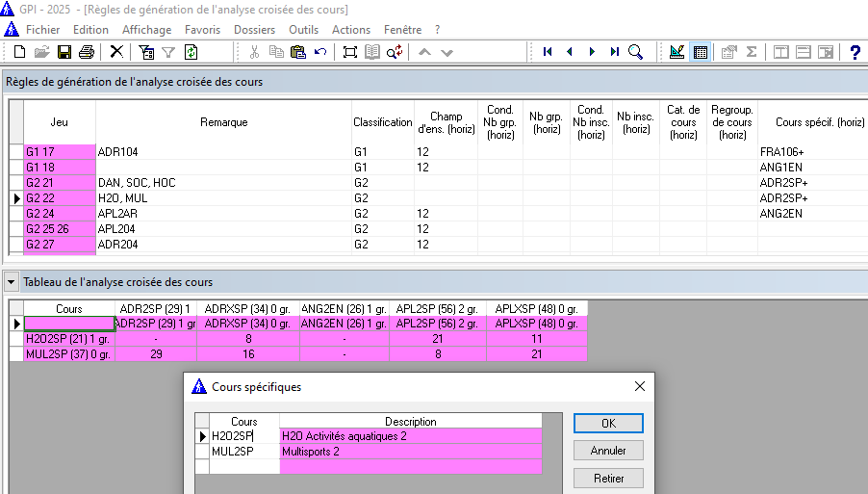Click the Retirer button
Screen dimensions: 868x494
pos(607,478)
